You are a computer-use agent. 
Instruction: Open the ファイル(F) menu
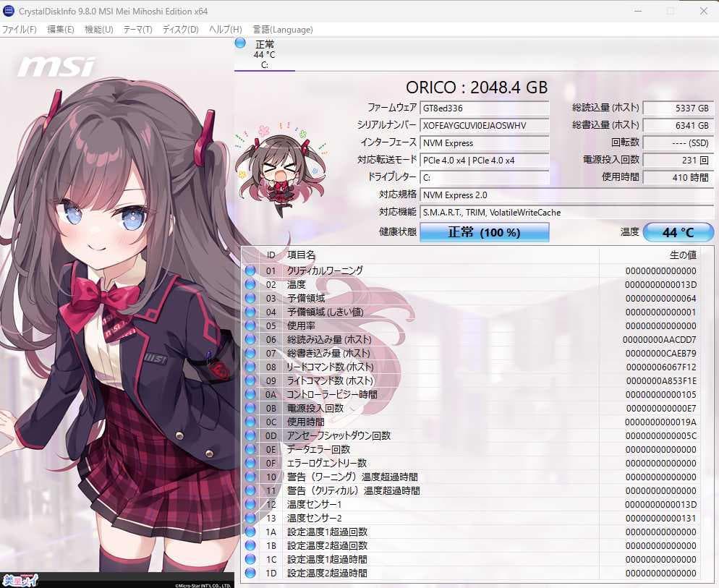[20, 30]
